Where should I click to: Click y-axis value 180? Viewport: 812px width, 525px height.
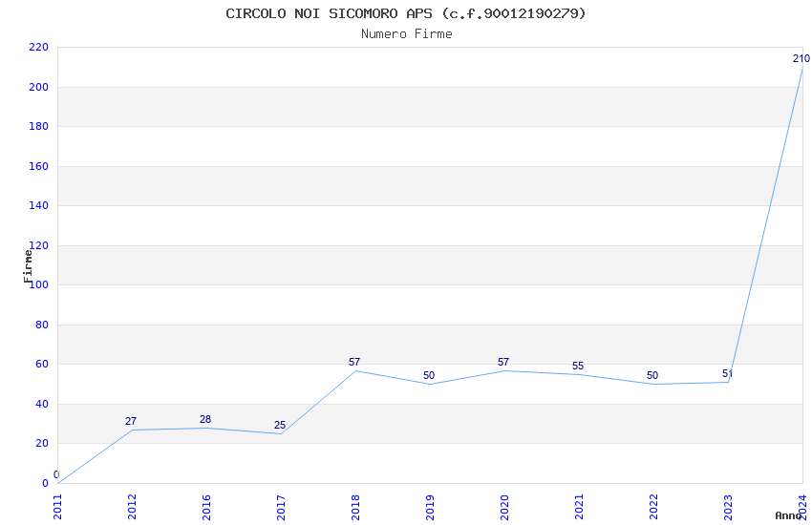coord(38,126)
